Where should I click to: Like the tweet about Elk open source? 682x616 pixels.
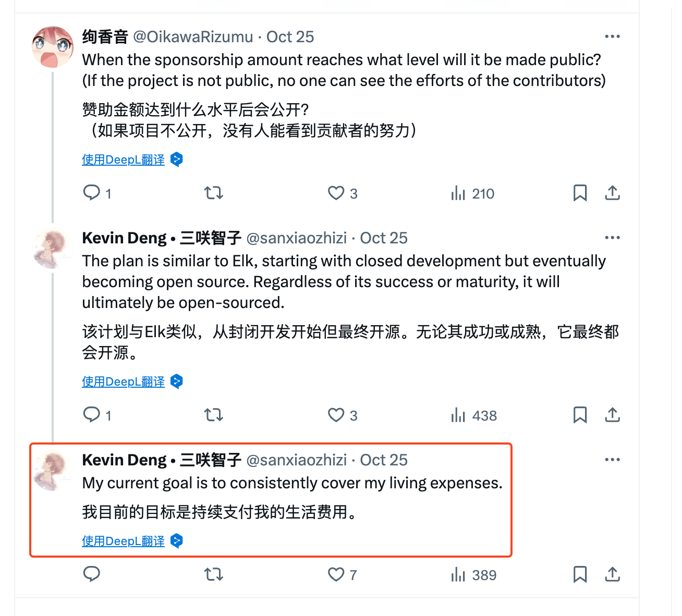click(336, 415)
